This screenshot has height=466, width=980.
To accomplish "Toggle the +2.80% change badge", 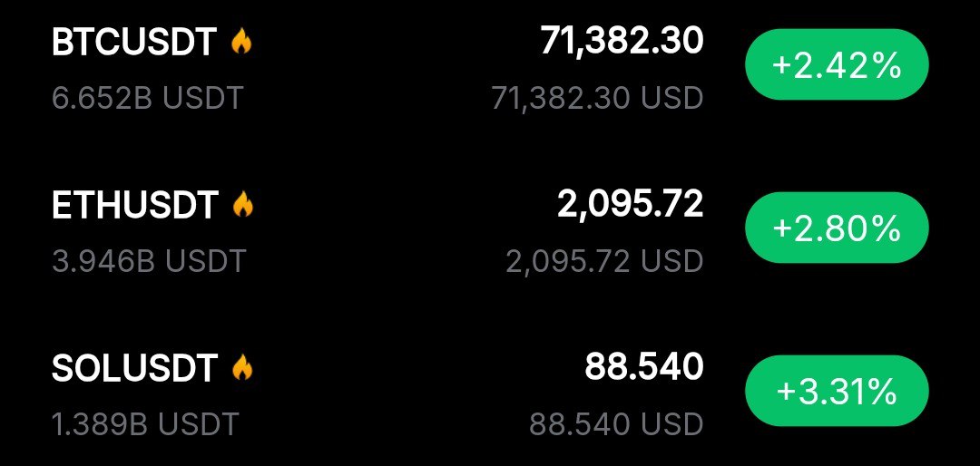I will [836, 228].
